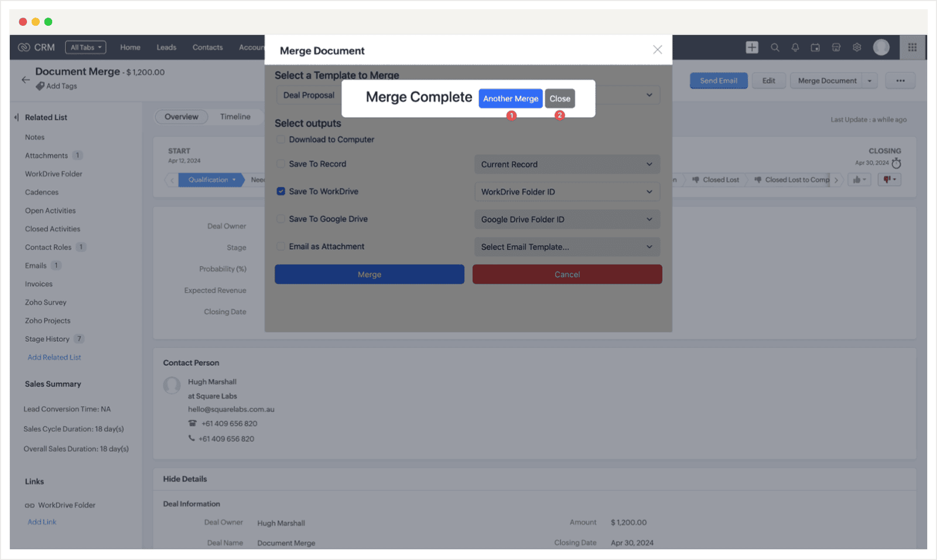The height and width of the screenshot is (560, 937).
Task: Open the Google Drive Folder ID dropdown
Action: point(567,219)
